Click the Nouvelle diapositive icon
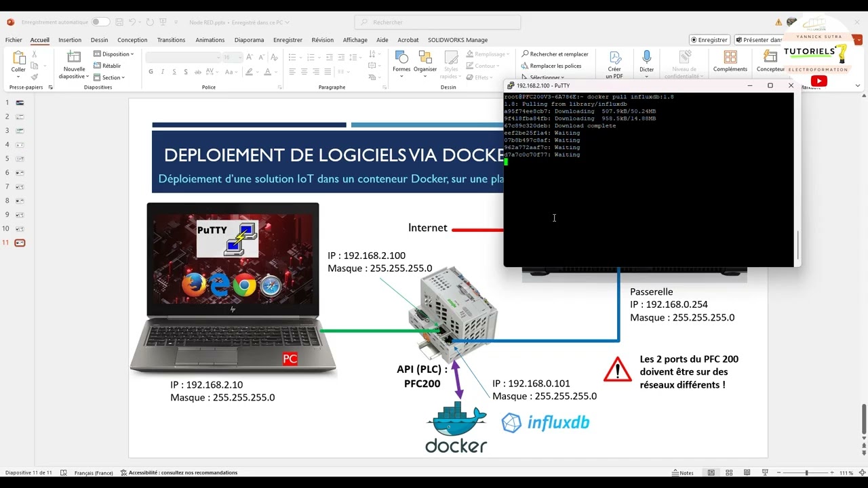The image size is (868, 488). coord(74,58)
